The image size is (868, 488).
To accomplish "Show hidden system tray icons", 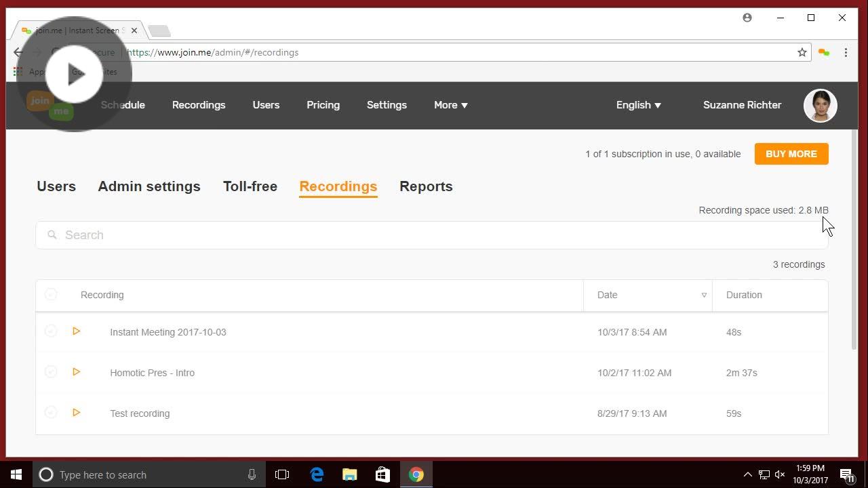I will (x=748, y=474).
